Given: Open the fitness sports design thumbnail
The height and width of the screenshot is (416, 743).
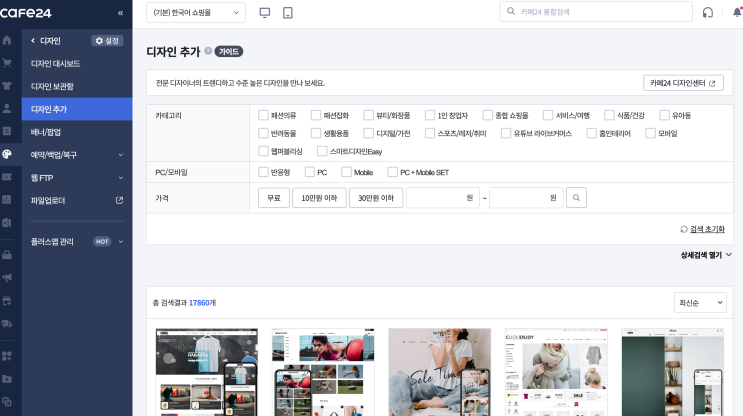Looking at the screenshot, I should coord(323,372).
